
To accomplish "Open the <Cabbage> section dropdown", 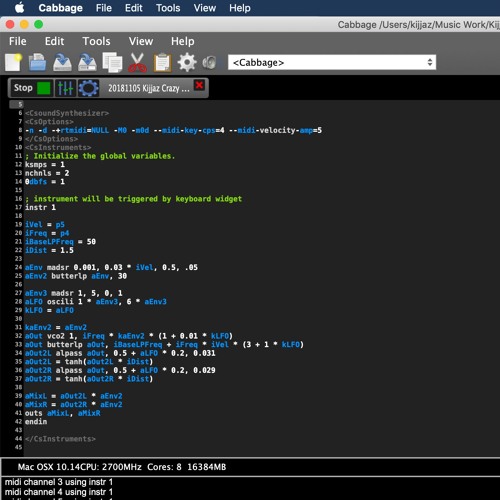I will click(332, 62).
